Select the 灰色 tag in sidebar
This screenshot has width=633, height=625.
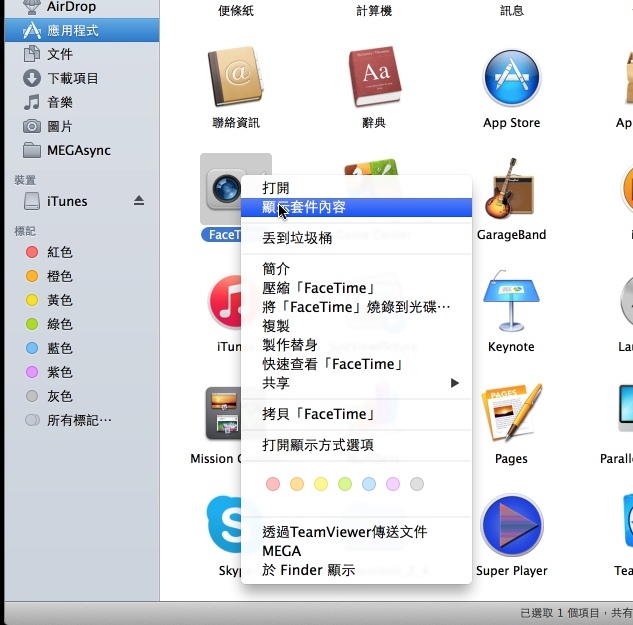point(82,396)
